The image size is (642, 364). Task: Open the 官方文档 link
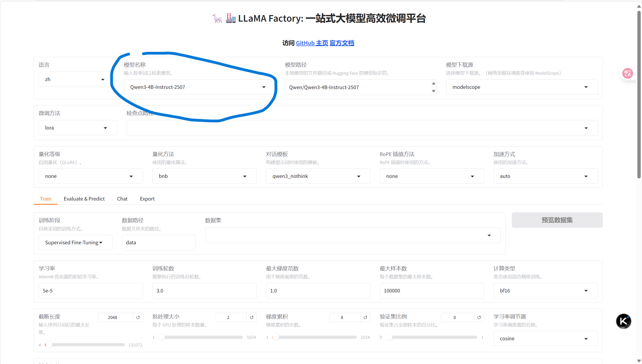[x=342, y=43]
